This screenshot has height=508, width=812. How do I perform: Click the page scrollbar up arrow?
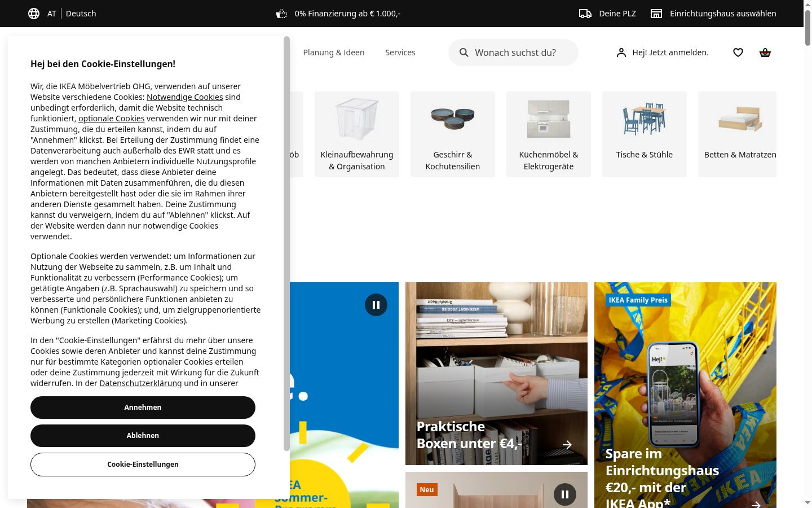coord(807,4)
